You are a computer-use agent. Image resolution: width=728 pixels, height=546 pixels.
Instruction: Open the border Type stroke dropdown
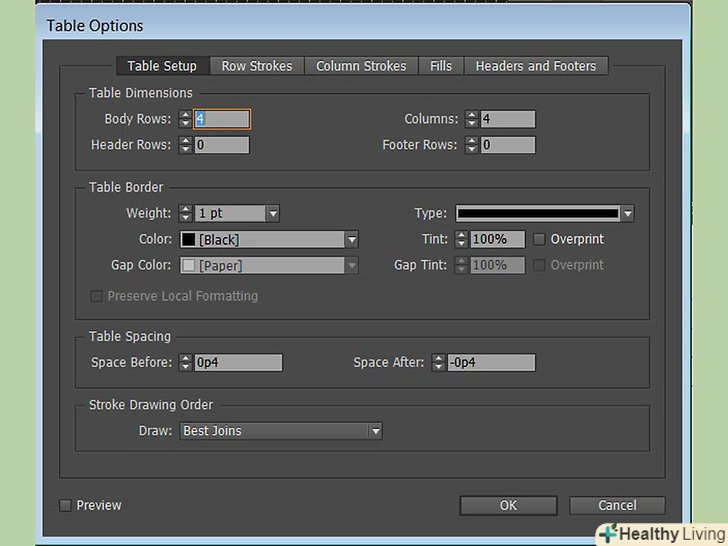626,213
